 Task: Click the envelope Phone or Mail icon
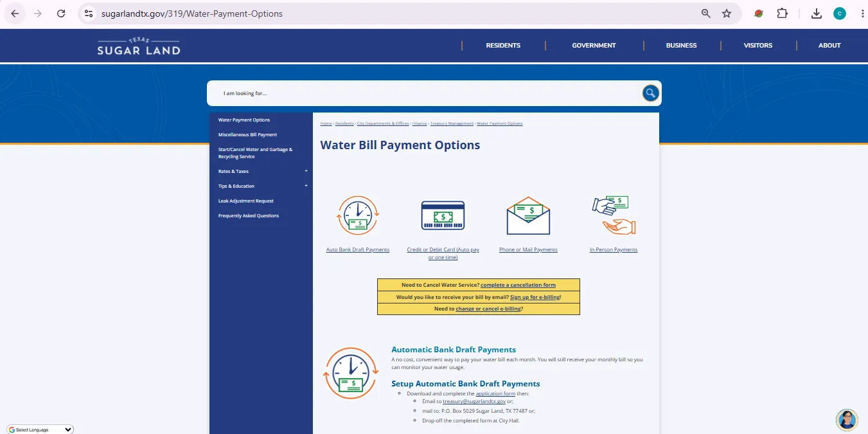[528, 216]
